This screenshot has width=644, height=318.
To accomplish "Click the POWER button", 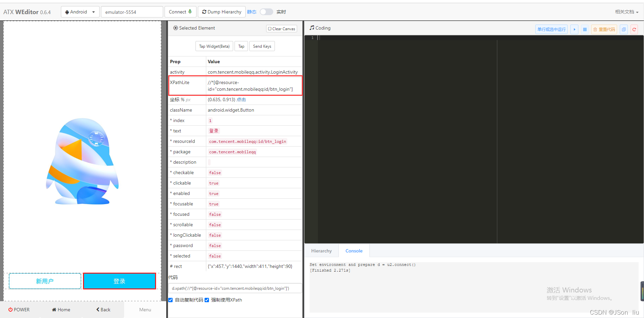I will point(19,310).
